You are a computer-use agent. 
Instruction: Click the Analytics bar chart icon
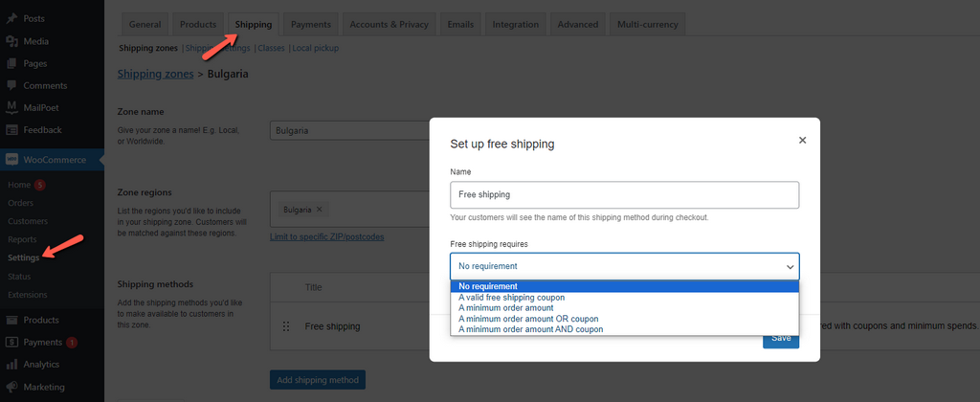(x=11, y=365)
